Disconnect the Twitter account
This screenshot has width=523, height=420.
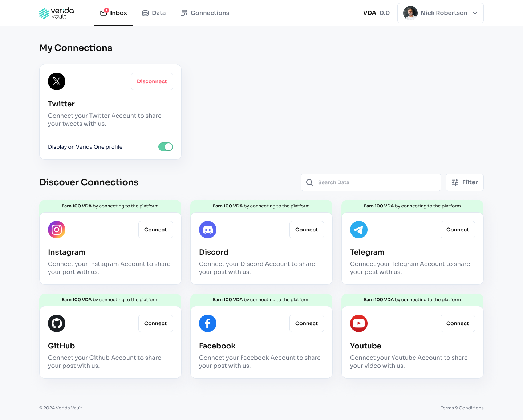(x=152, y=81)
